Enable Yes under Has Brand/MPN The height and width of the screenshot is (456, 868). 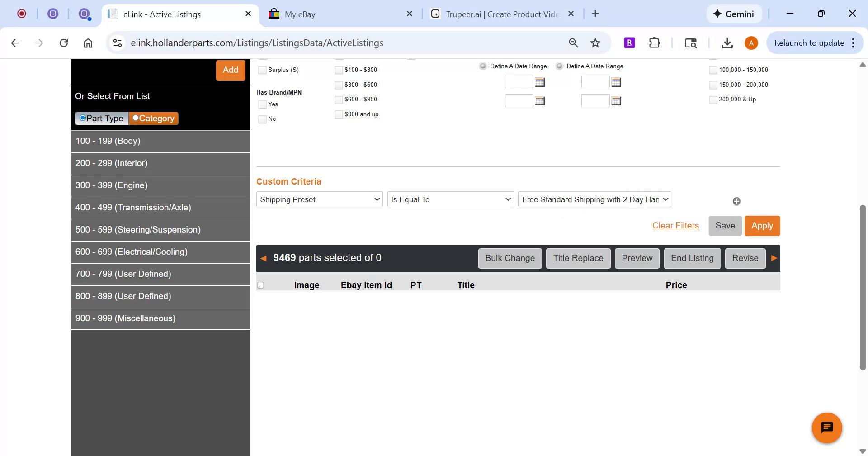(262, 104)
